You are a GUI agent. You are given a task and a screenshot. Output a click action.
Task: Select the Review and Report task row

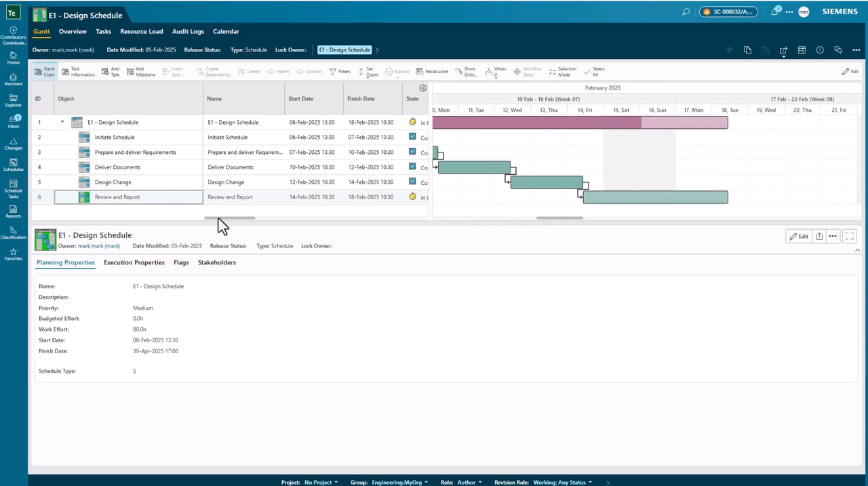click(230, 197)
